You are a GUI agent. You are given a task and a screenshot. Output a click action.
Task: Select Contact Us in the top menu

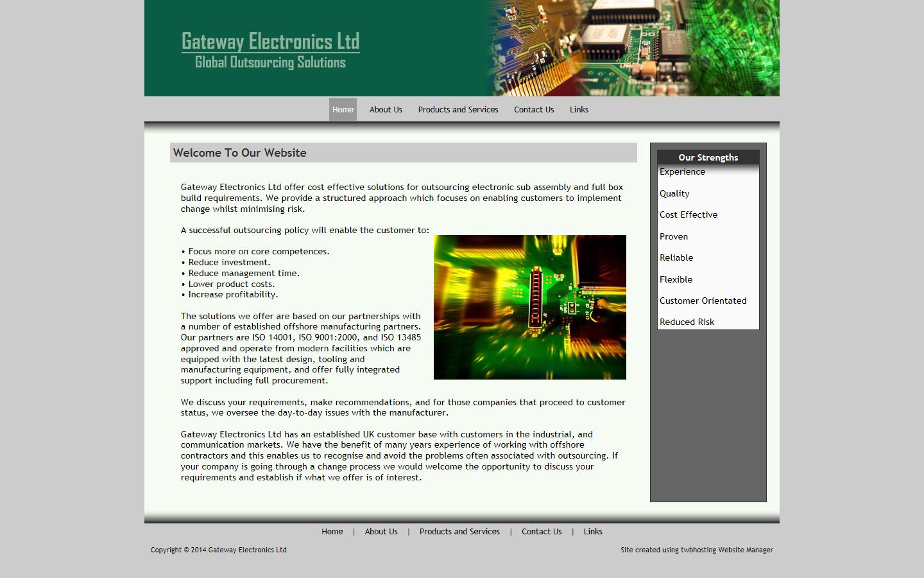[x=534, y=110]
